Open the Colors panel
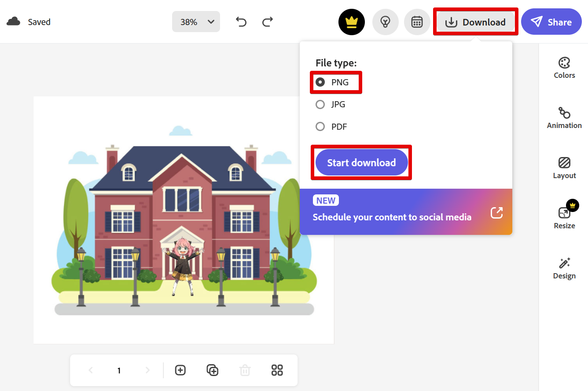Image resolution: width=588 pixels, height=391 pixels. click(564, 68)
